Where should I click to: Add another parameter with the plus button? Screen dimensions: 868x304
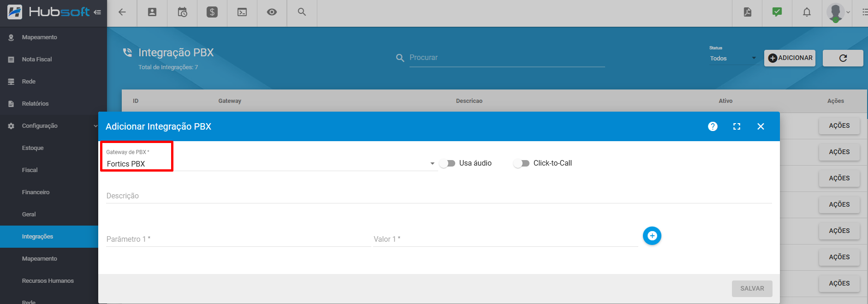[652, 236]
